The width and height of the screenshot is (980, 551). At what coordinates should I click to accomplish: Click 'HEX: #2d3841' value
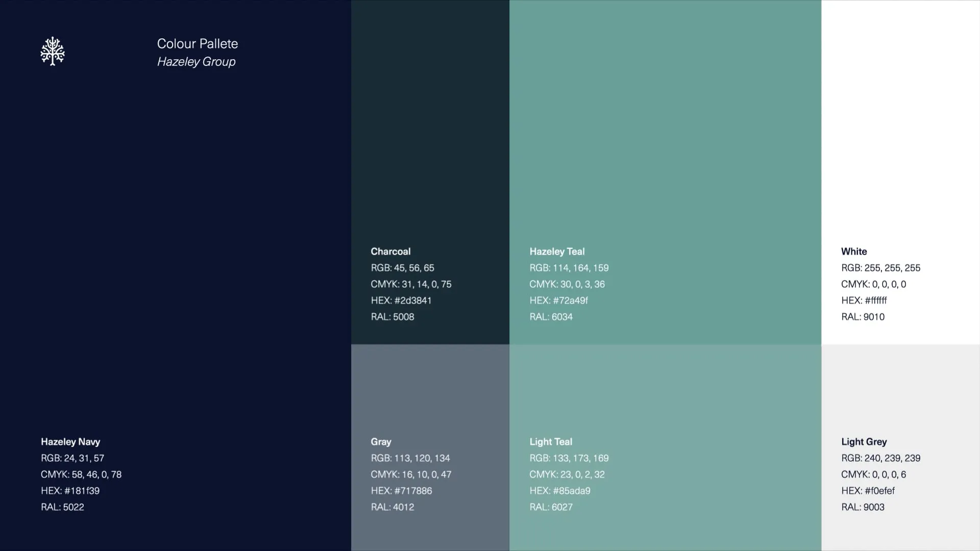click(x=401, y=300)
